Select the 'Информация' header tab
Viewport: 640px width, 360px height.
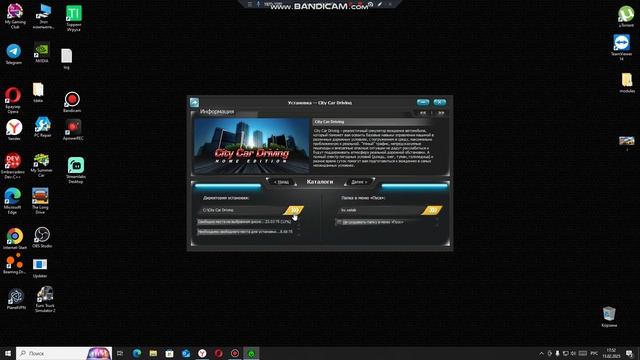click(x=217, y=111)
